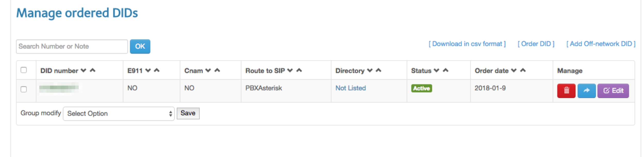Click the purple Edit button
This screenshot has height=157, width=644.
click(613, 90)
